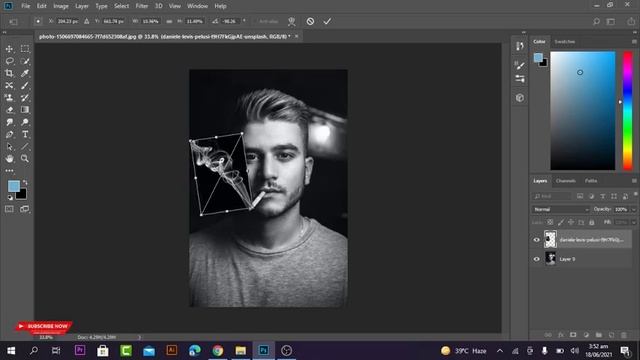This screenshot has width=640, height=360.
Task: Switch to warp mode icon
Action: (291, 21)
